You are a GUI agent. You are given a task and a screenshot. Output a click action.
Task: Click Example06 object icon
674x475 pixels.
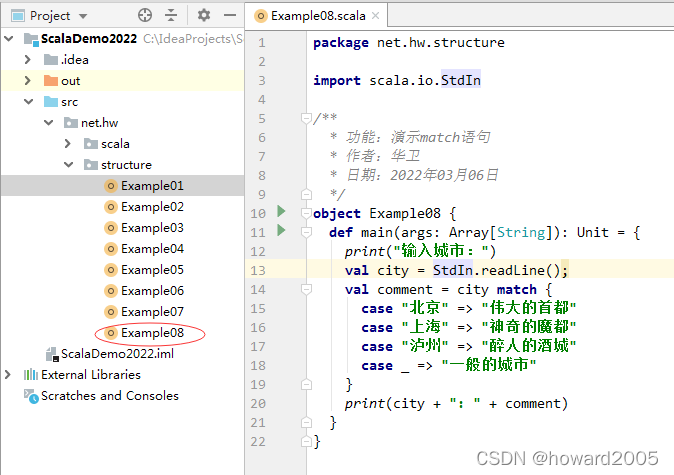(111, 291)
